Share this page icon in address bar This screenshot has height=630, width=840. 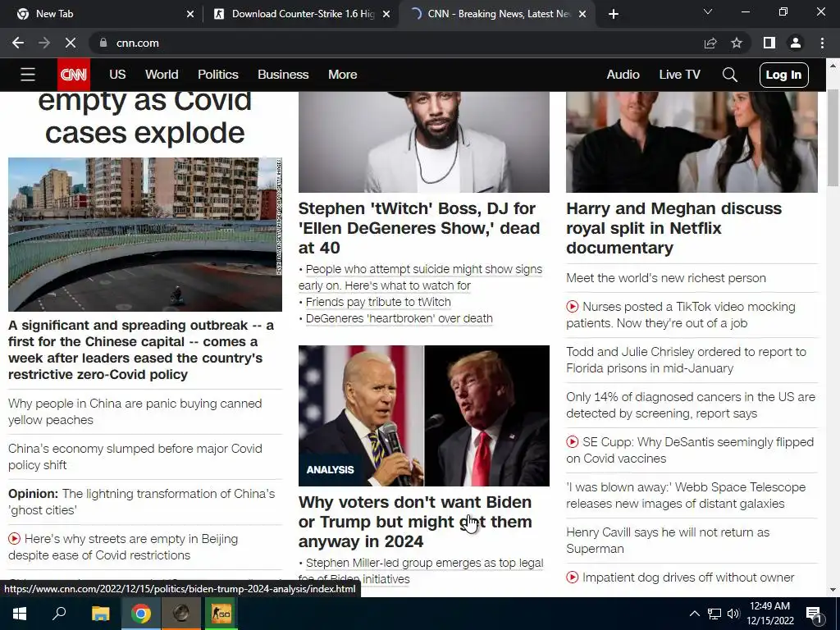pos(710,43)
